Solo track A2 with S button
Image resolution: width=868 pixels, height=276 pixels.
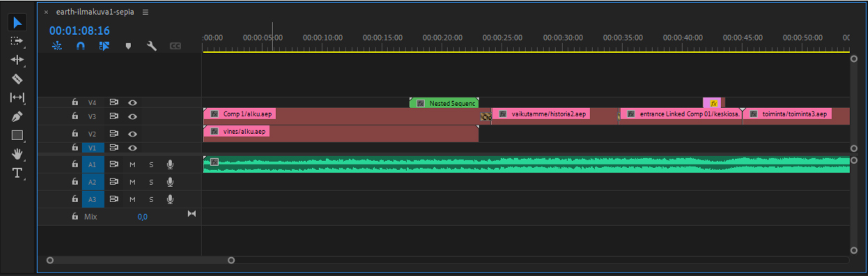pos(150,182)
